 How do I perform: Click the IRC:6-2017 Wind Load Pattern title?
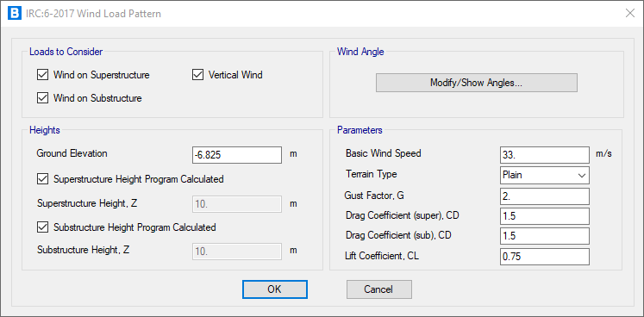(93, 14)
